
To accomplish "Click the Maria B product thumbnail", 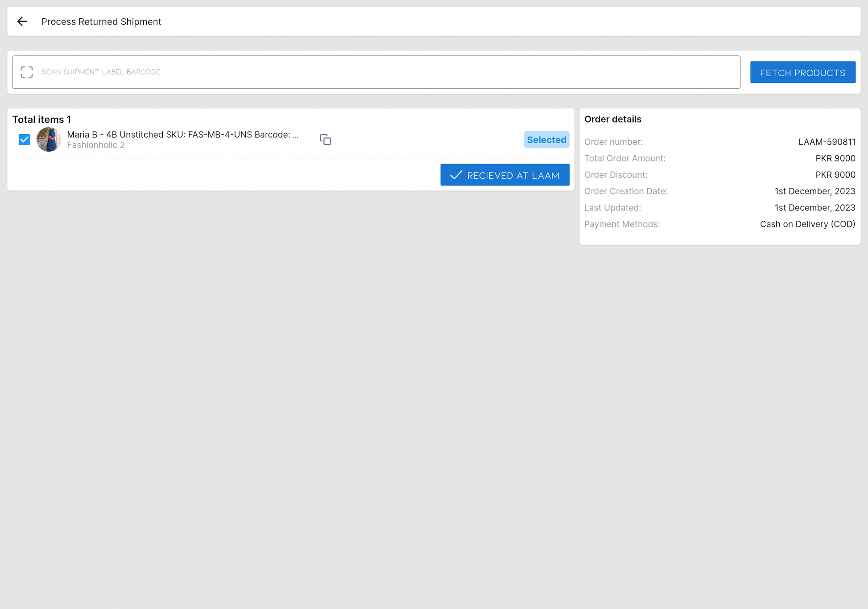I will 49,140.
